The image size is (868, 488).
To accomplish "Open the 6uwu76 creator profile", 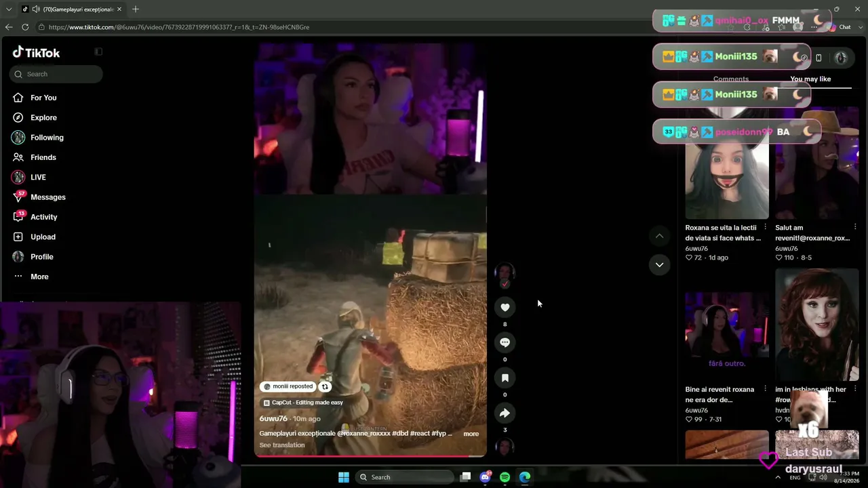I will tap(273, 419).
